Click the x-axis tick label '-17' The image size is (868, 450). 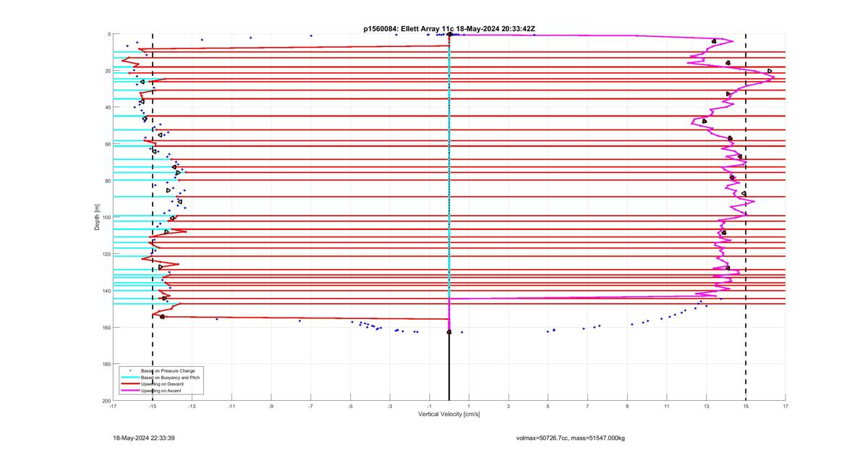[x=113, y=406]
